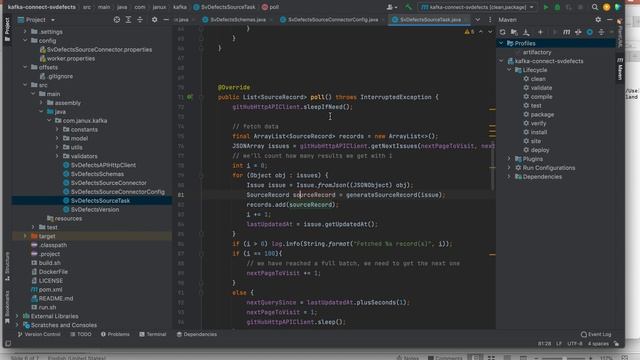Open SvDefectsAPIHttpClient class
The width and height of the screenshot is (640, 360).
103,165
